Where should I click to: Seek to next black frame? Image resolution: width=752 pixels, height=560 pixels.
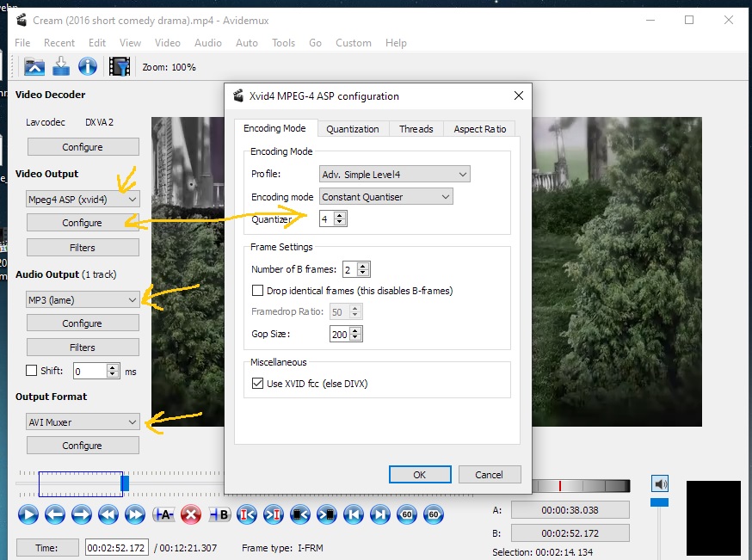pos(327,515)
